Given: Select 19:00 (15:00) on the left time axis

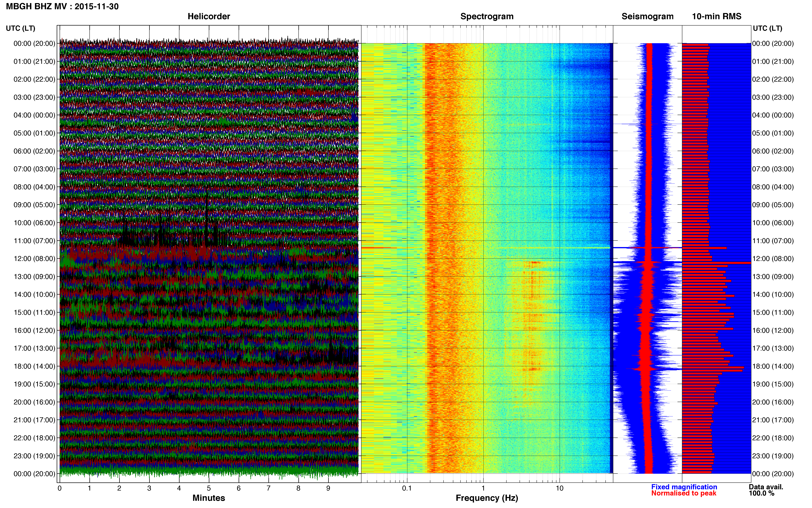Looking at the screenshot, I should 34,384.
